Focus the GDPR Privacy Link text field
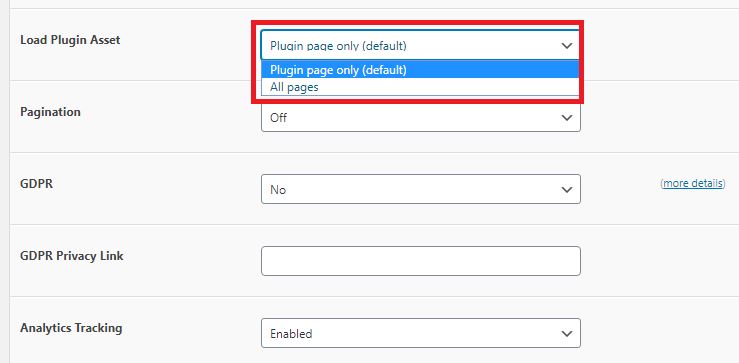The image size is (739, 363). pos(421,261)
